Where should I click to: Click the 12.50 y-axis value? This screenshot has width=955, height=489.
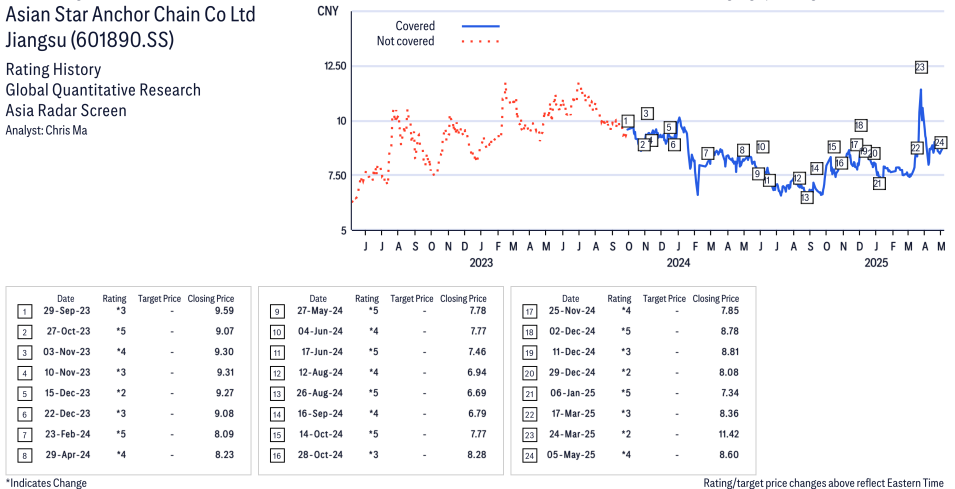[x=334, y=66]
